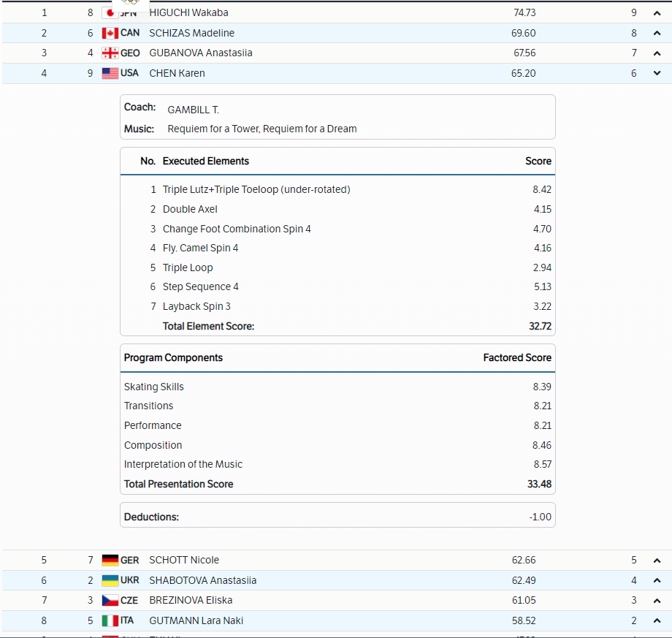Open CHEN Karen athlete name
This screenshot has height=638, width=672.
click(x=177, y=73)
